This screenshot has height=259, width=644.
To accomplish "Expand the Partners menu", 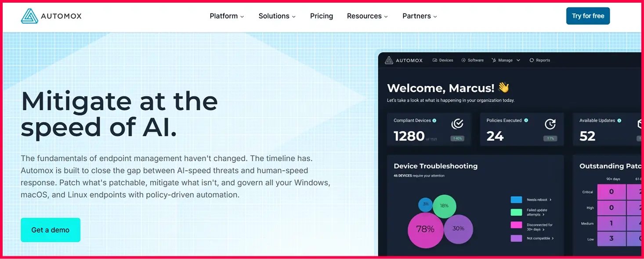I will 420,16.
